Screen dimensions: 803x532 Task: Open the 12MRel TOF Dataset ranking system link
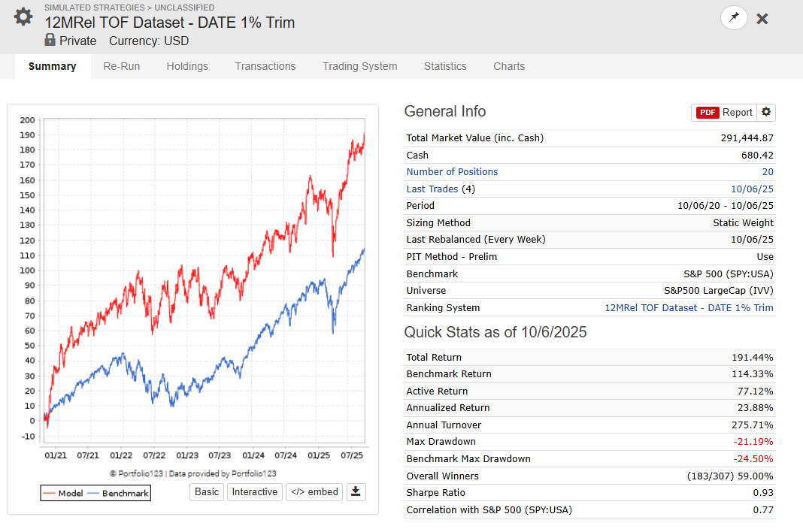click(689, 308)
